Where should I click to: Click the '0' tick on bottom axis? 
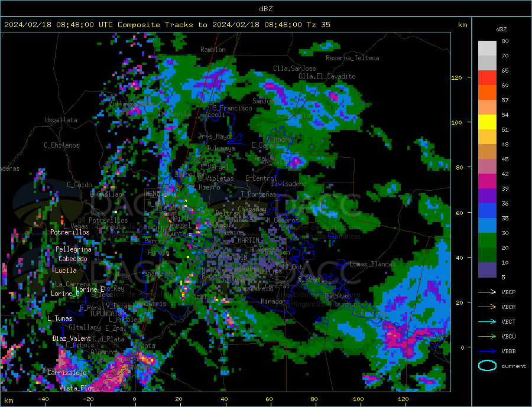tap(134, 399)
